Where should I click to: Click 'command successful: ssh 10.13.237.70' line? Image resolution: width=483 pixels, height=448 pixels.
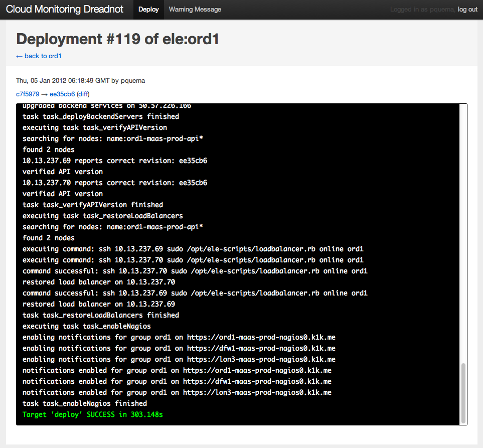coord(195,271)
